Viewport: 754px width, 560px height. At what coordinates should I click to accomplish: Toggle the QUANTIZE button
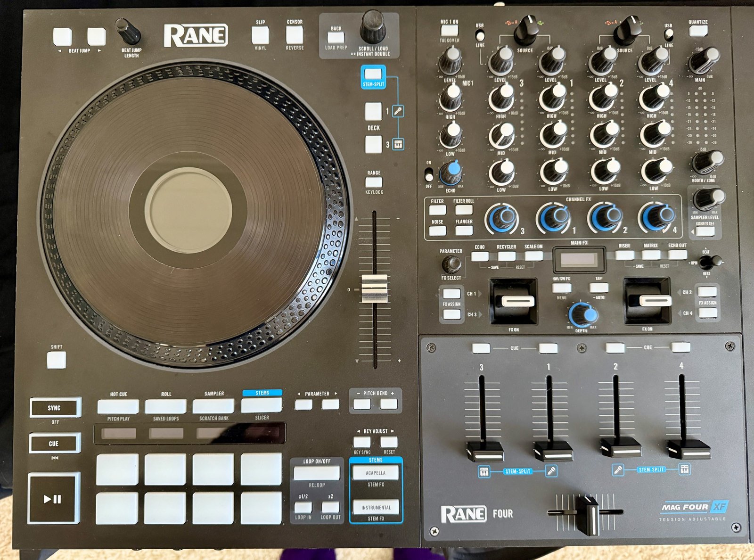[x=698, y=31]
